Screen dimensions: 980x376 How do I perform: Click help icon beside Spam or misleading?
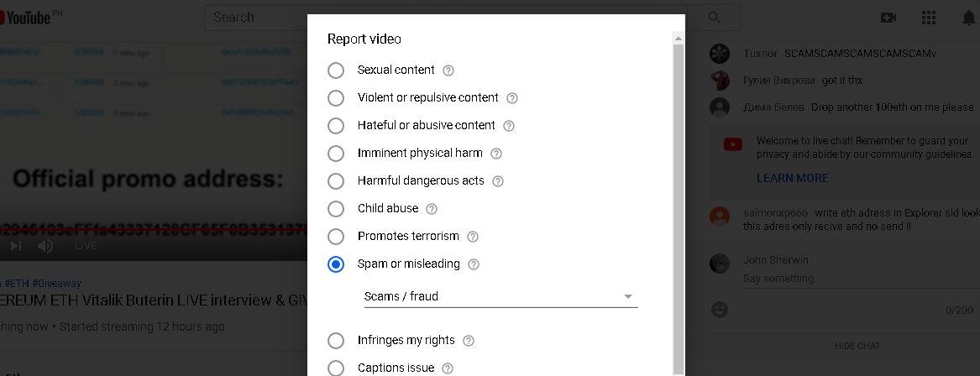click(474, 264)
